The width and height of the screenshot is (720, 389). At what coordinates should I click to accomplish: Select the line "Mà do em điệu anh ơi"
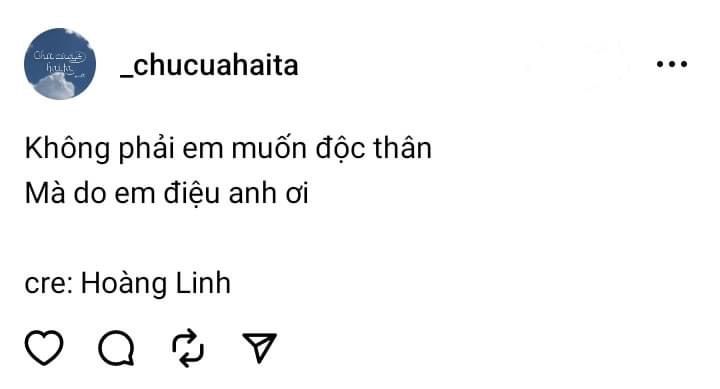pyautogui.click(x=166, y=193)
